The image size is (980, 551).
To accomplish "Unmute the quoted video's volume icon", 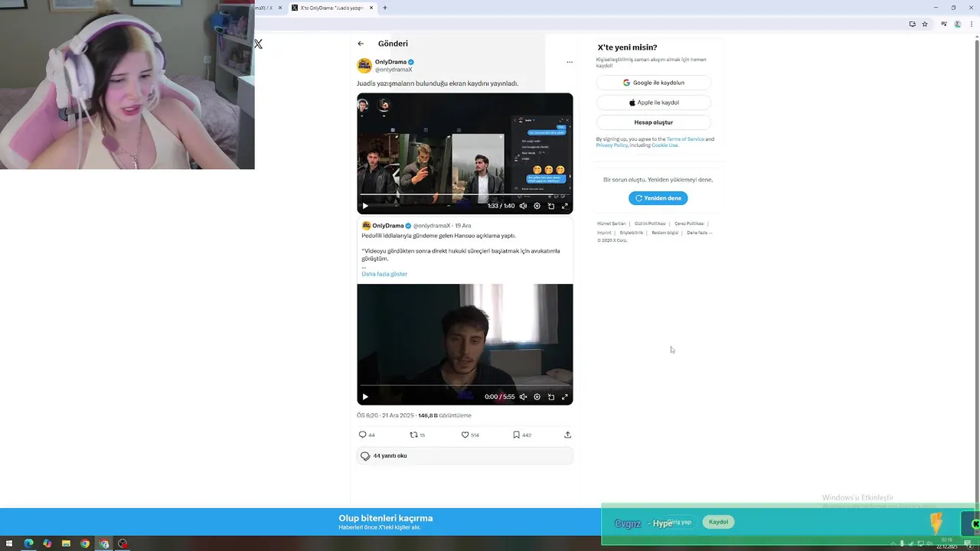I will 523,396.
